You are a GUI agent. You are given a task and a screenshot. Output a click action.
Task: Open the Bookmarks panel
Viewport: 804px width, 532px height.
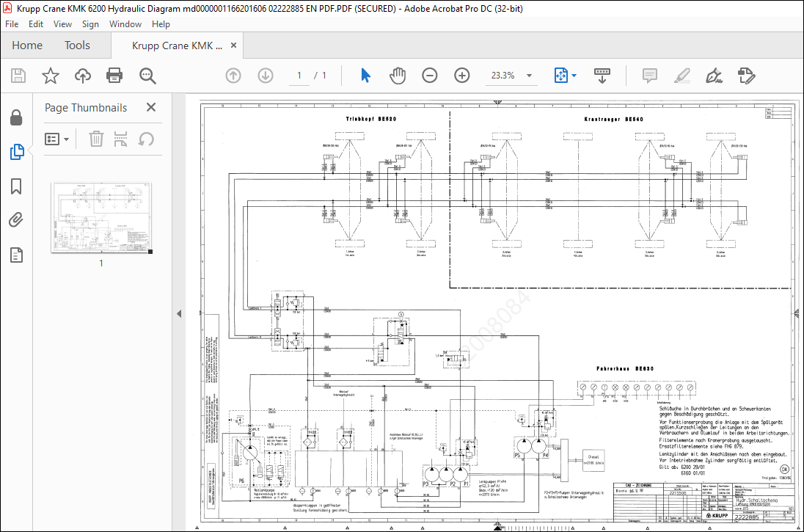point(16,186)
